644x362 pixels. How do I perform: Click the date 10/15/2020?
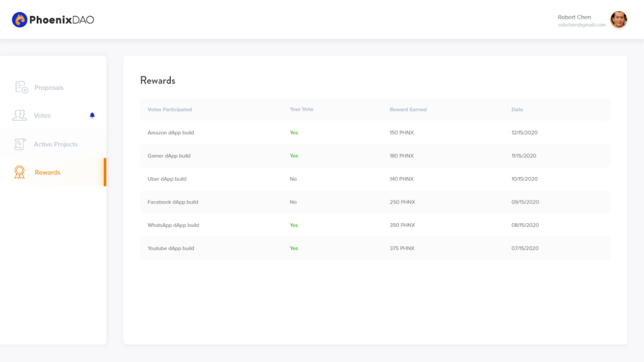tap(525, 179)
